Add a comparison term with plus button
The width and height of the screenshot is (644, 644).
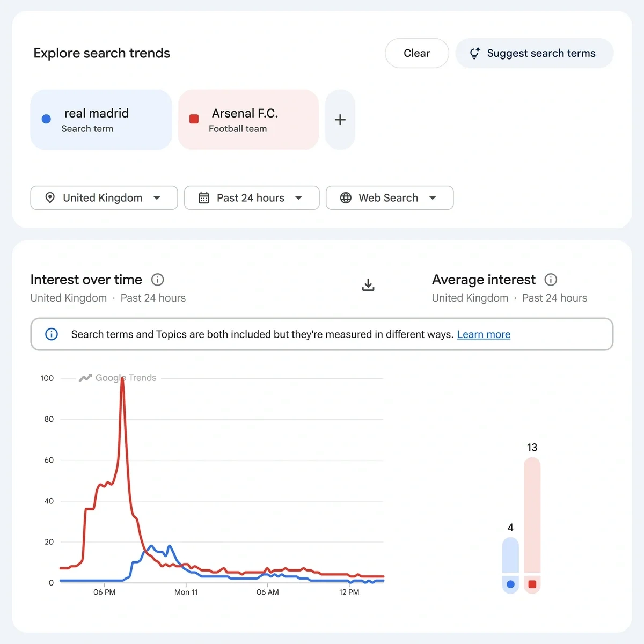pyautogui.click(x=340, y=120)
